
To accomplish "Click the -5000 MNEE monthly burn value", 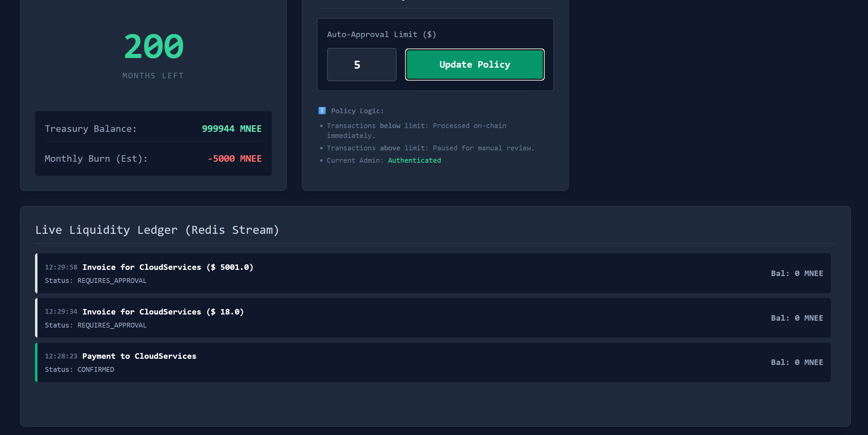I will tap(235, 159).
